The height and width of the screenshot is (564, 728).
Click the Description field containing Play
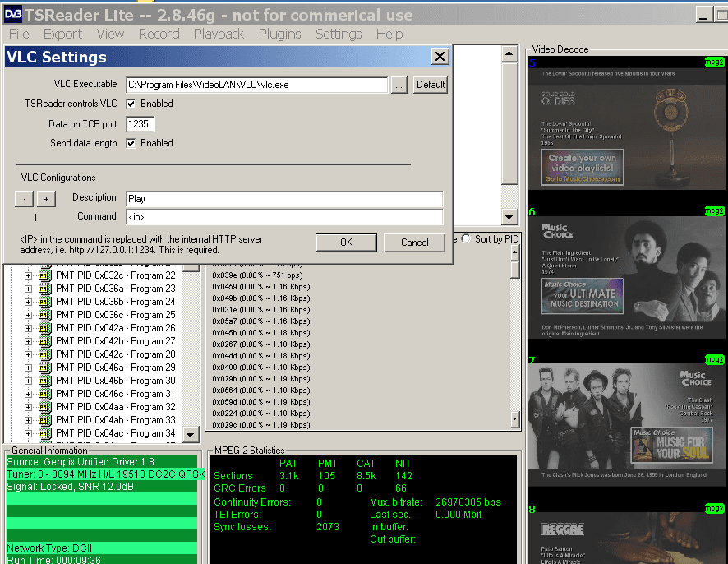pyautogui.click(x=284, y=199)
